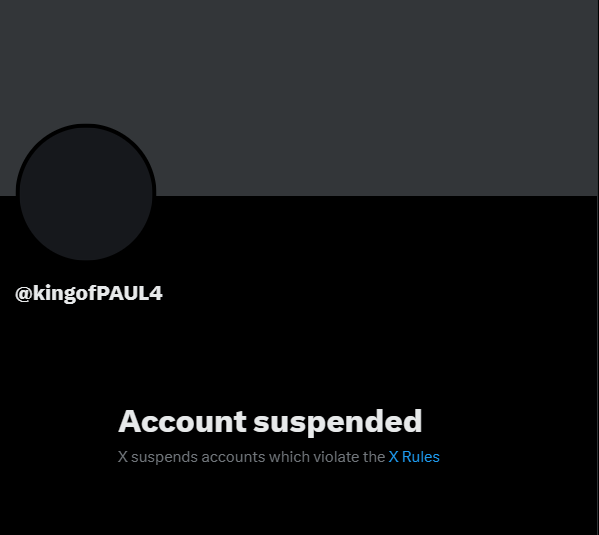The height and width of the screenshot is (535, 599).
Task: Click the vertical scrollbar at right edge
Action: point(598,268)
